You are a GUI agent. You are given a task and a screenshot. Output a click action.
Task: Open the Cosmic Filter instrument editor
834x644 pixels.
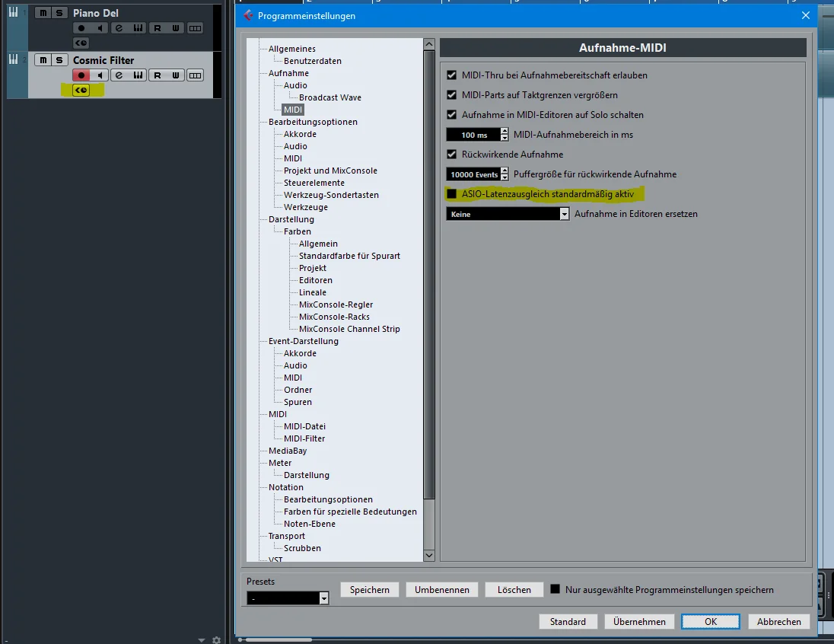(138, 75)
